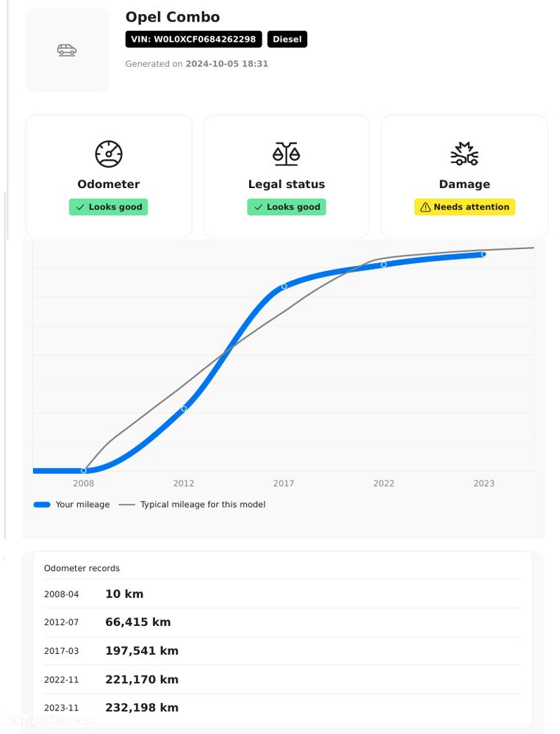
Task: Click the 2012 mileage data point
Action: pos(184,409)
